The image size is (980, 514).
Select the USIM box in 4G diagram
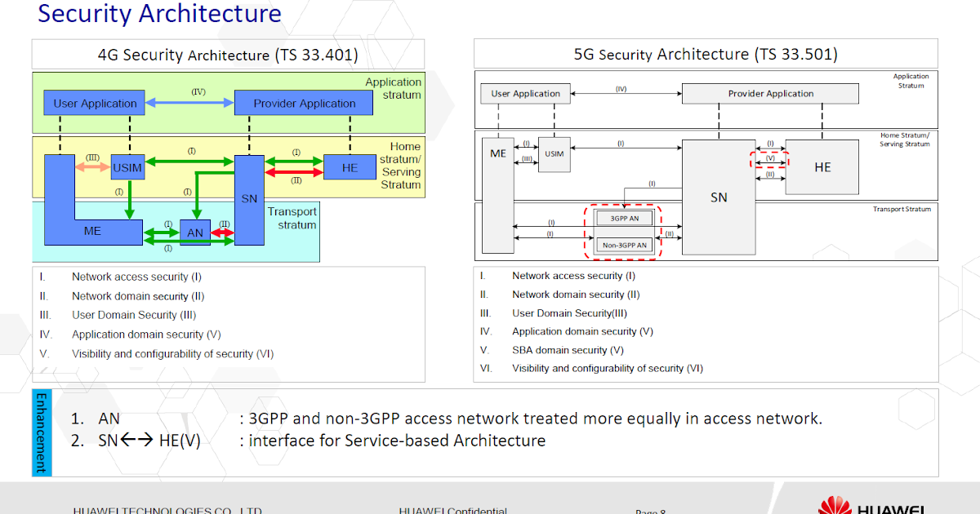[129, 167]
